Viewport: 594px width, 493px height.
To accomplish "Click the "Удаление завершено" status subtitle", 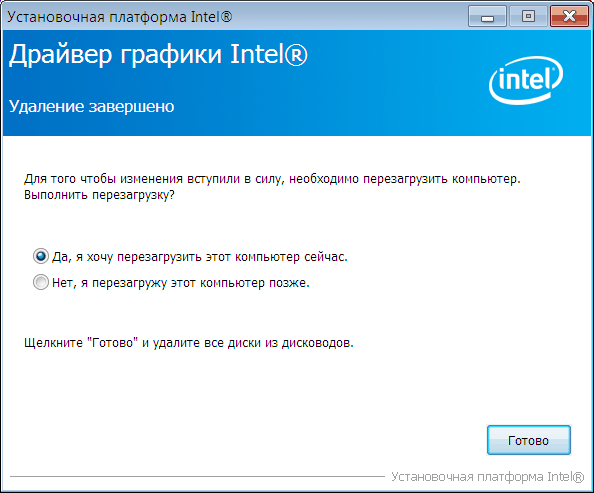I will [x=91, y=106].
